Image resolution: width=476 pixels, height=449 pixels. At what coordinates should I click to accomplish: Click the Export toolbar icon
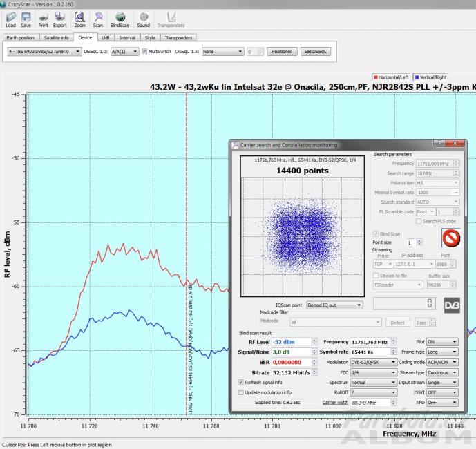(60, 20)
